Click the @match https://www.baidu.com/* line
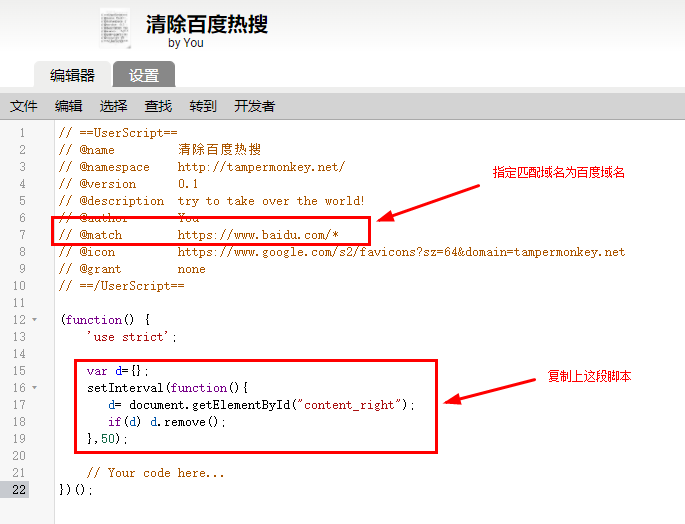The width and height of the screenshot is (685, 524). (x=199, y=235)
